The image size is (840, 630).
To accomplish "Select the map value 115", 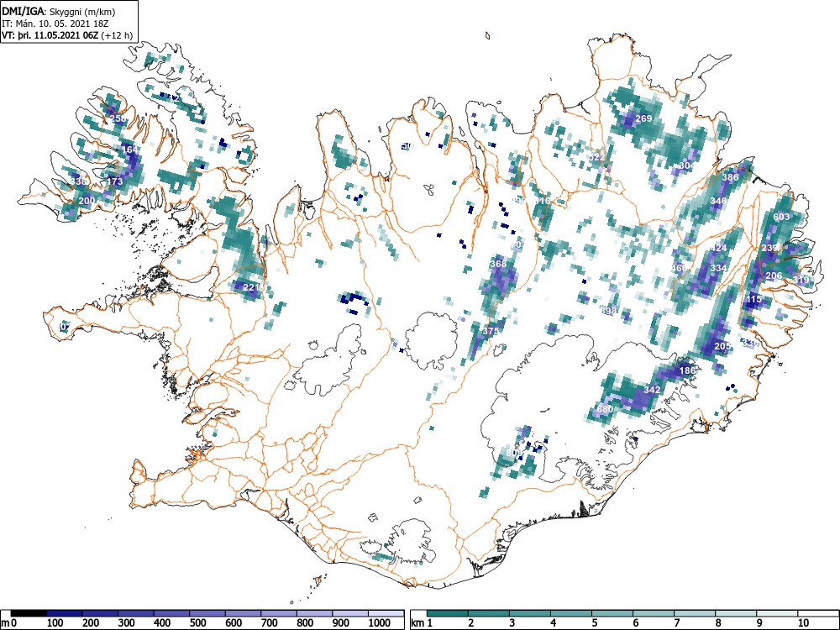I will click(753, 300).
